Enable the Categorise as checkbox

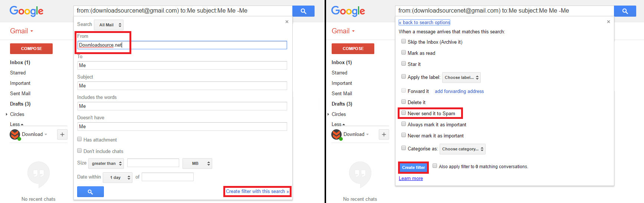404,148
